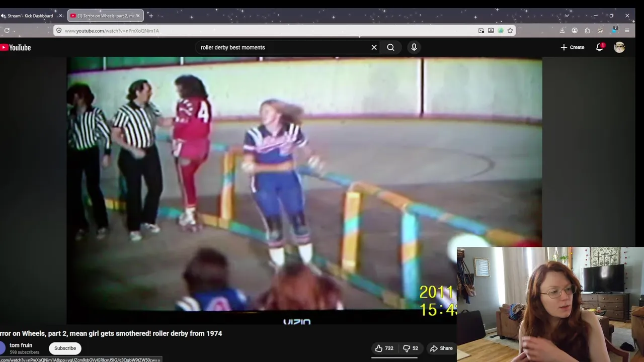Click the video title Terror on Wheels

click(111, 333)
